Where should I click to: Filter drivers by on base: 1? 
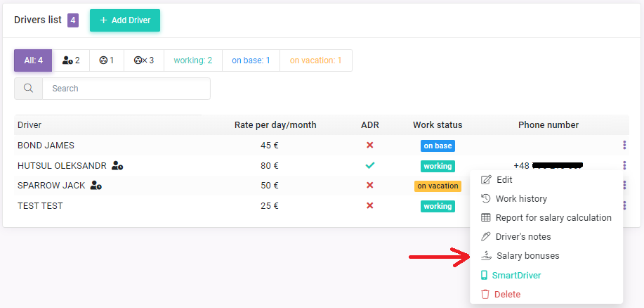pos(251,60)
